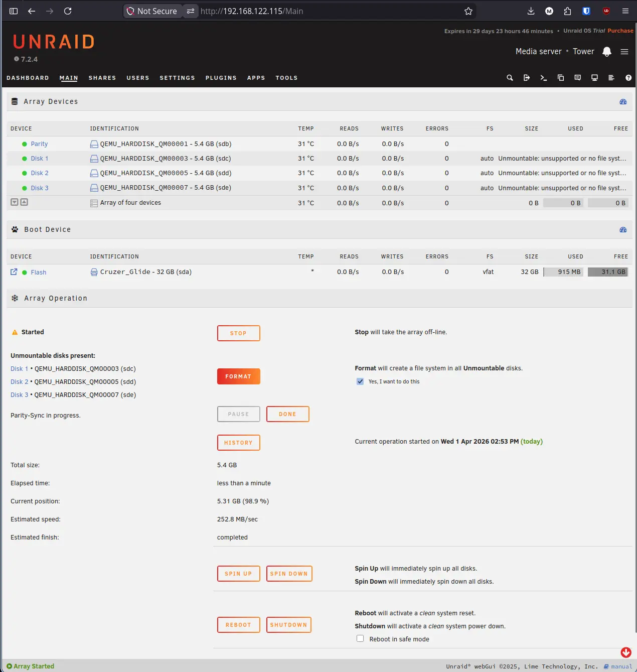The image size is (637, 672).
Task: Open Flash external link icon
Action: 14,272
